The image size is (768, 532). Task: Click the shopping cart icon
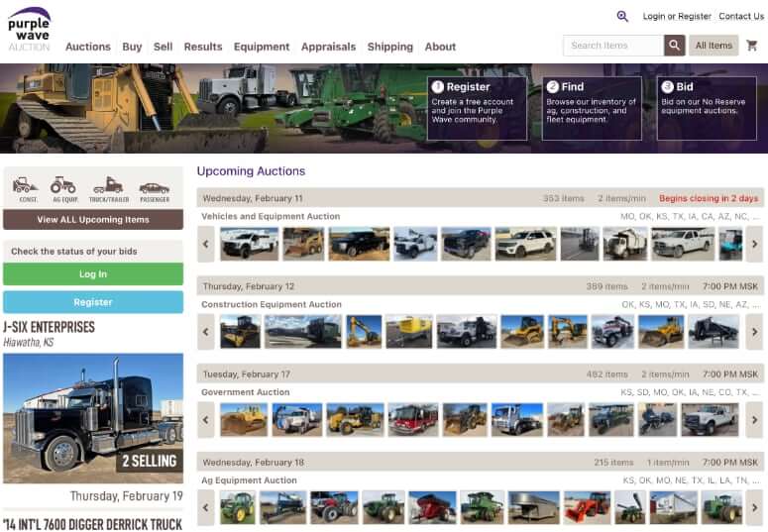pos(752,46)
